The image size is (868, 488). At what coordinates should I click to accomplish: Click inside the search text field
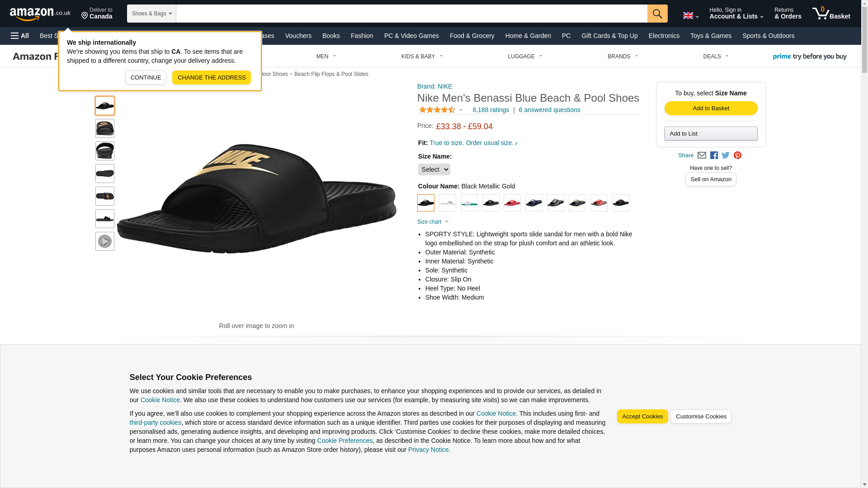coord(411,14)
